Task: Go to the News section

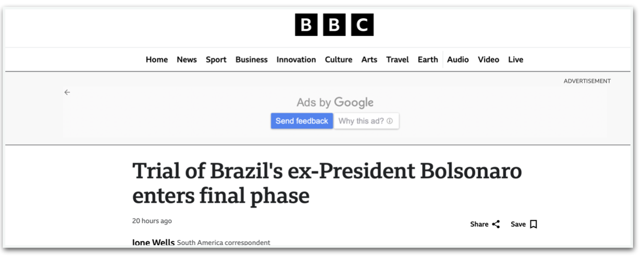Action: [187, 59]
